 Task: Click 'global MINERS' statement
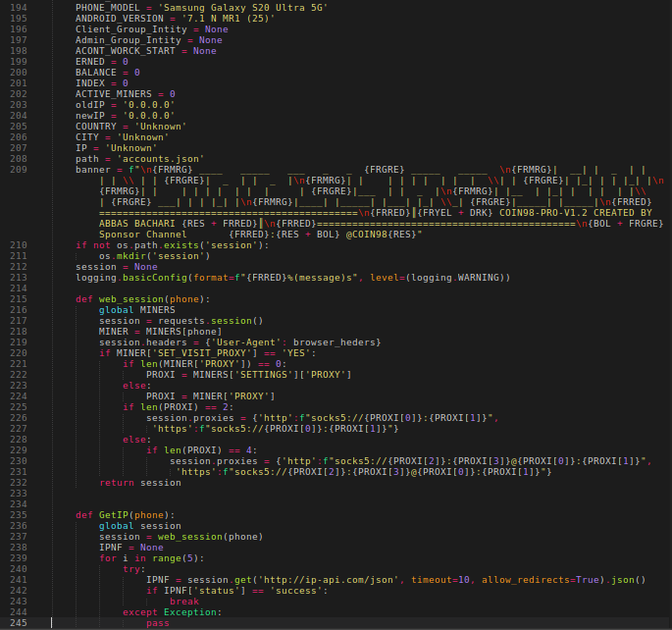tap(137, 310)
